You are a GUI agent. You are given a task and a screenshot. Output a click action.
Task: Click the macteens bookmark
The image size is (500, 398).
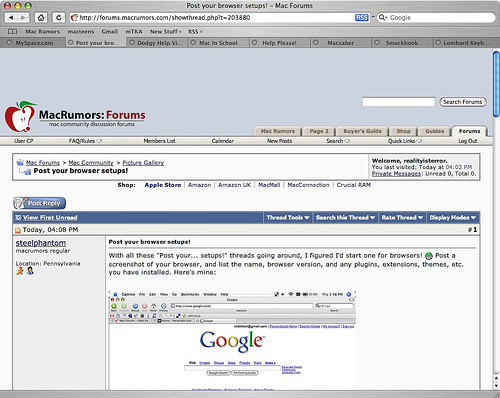pyautogui.click(x=81, y=32)
